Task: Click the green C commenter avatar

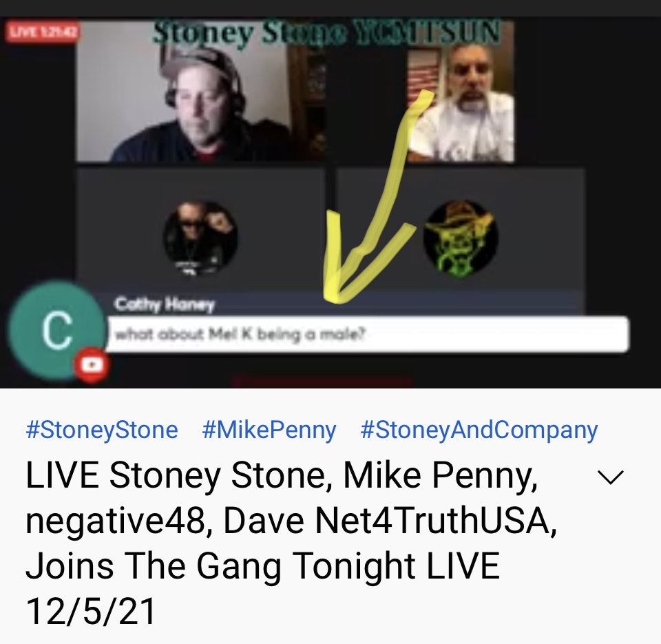Action: (x=56, y=330)
